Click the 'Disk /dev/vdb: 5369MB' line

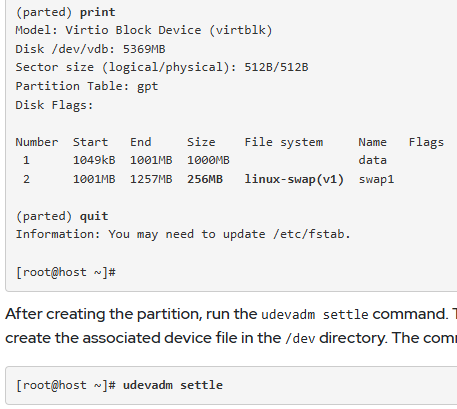coord(90,49)
